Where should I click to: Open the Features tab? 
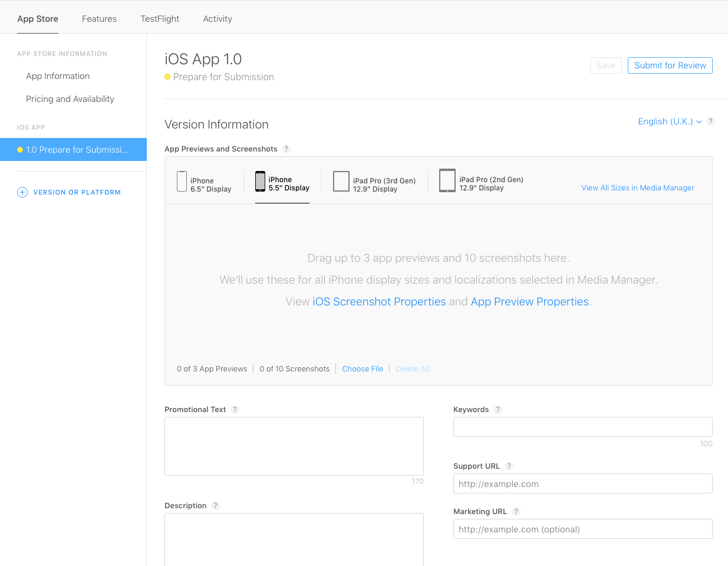[99, 19]
